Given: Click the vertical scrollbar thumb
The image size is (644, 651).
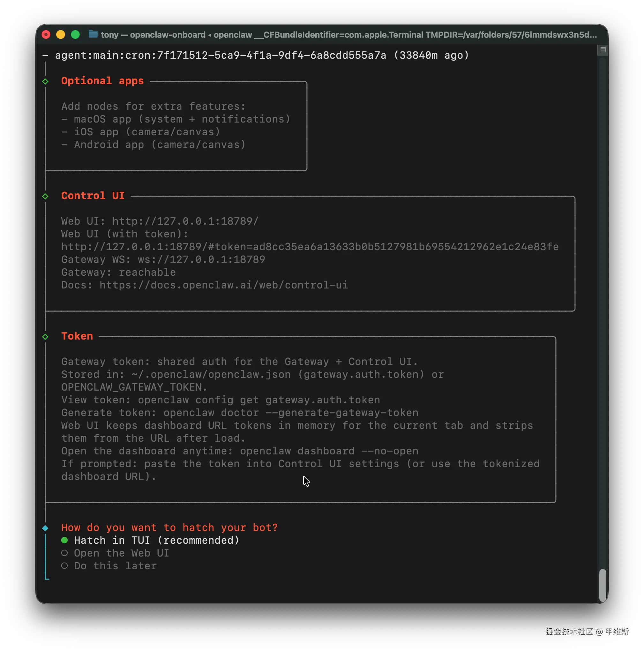Looking at the screenshot, I should 603,585.
